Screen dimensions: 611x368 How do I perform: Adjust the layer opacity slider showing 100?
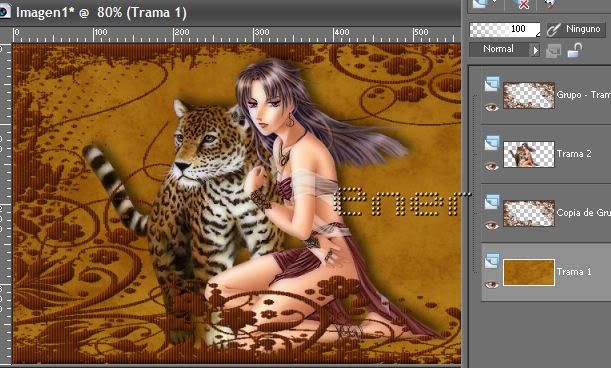(505, 29)
